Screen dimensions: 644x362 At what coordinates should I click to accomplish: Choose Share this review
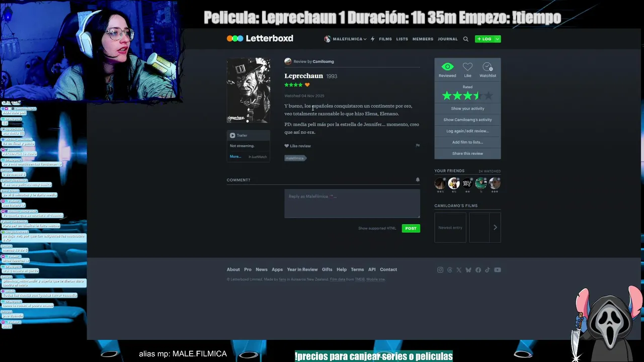pyautogui.click(x=467, y=153)
